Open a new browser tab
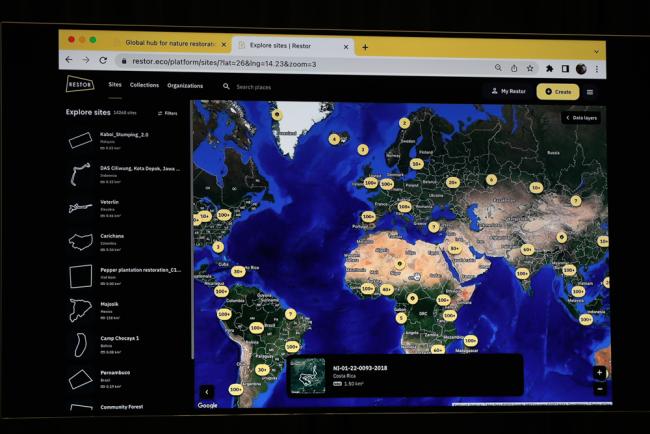 coord(365,47)
